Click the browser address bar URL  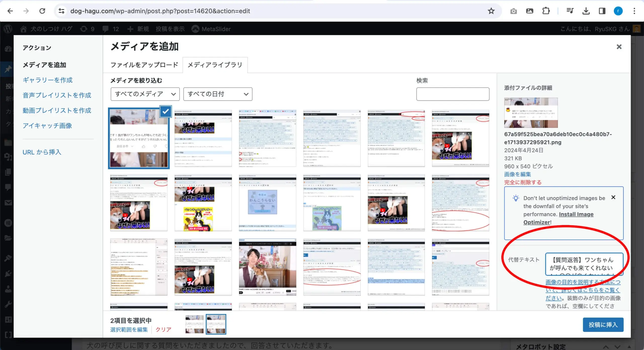(160, 11)
